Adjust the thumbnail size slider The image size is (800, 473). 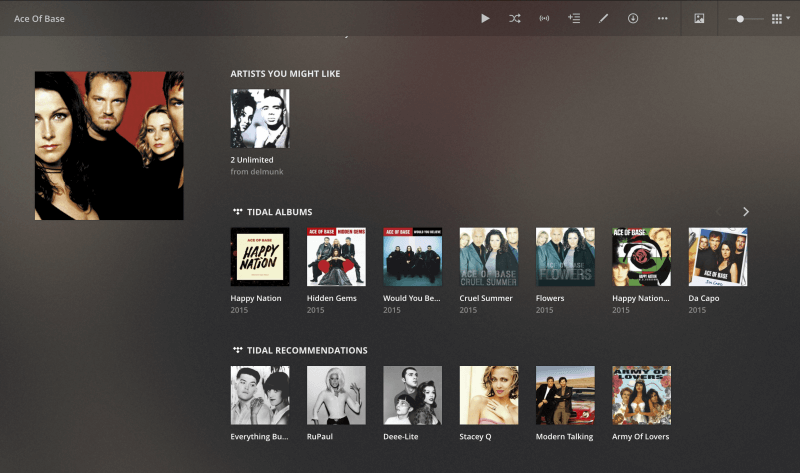pos(740,18)
